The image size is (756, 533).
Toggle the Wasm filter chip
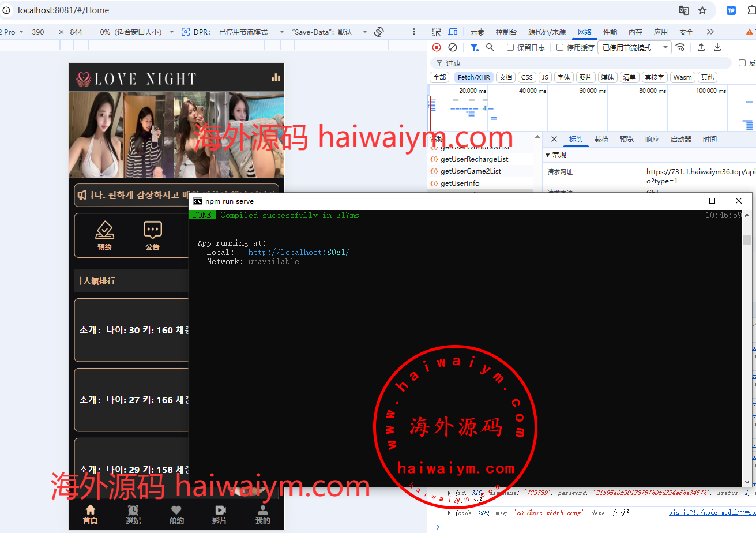(x=683, y=77)
